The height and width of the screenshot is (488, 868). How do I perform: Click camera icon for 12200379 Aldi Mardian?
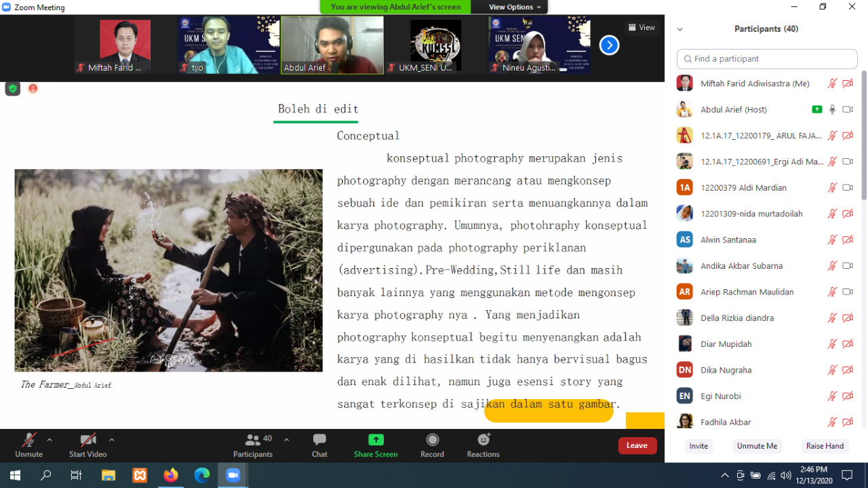[x=848, y=188]
